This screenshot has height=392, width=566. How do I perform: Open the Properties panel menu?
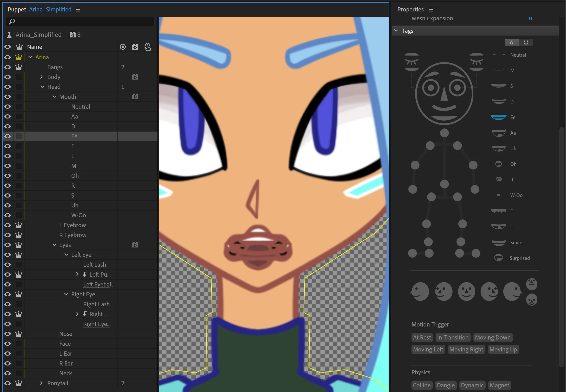[431, 10]
